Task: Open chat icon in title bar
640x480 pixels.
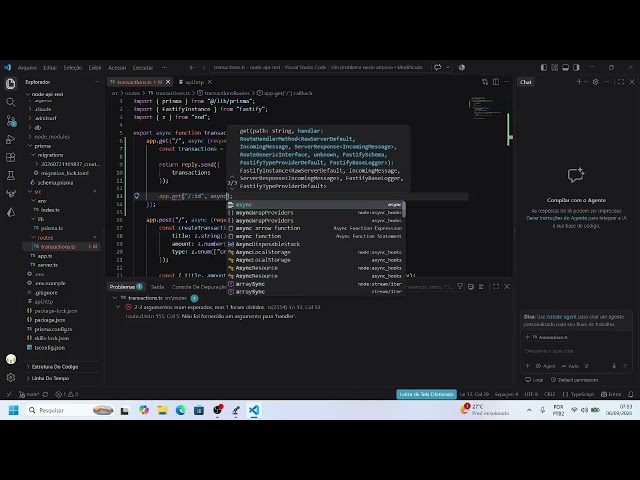Action: (438, 67)
